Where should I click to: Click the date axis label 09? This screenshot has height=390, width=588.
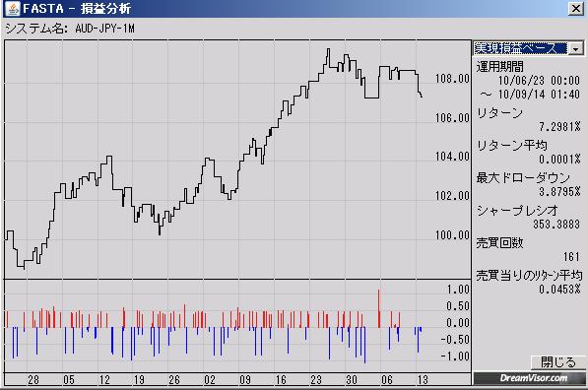(245, 380)
